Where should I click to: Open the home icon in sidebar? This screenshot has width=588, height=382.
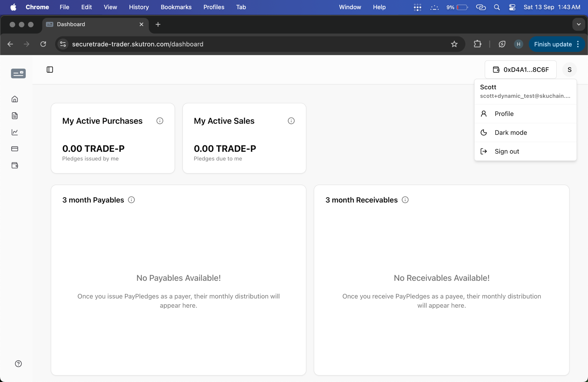click(15, 99)
